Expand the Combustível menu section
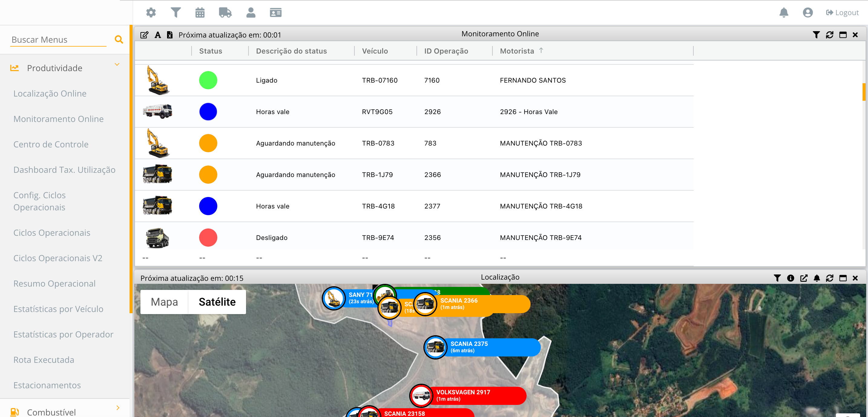Screen dimensions: 868x417 pos(118,408)
